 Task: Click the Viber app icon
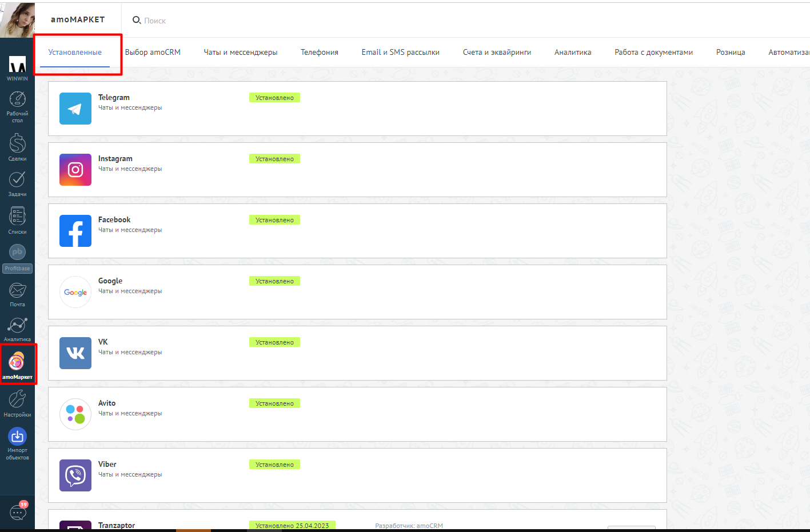[75, 475]
